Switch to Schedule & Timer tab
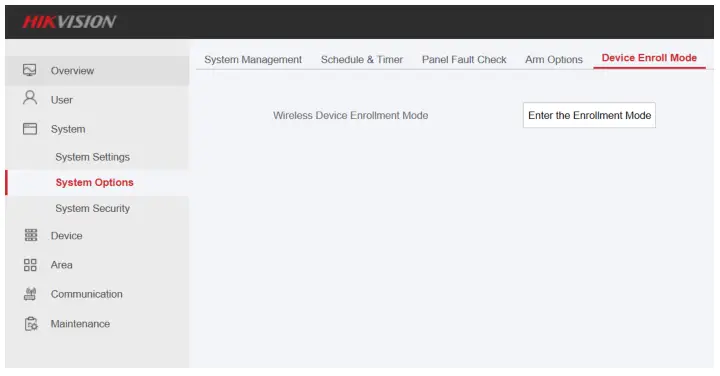This screenshot has width=720, height=376. (x=362, y=60)
